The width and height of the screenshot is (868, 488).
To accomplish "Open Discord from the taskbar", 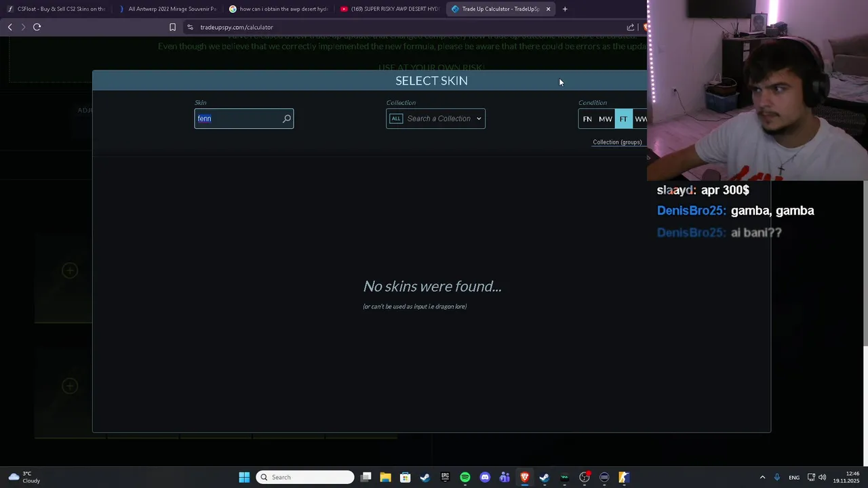I will point(485,477).
